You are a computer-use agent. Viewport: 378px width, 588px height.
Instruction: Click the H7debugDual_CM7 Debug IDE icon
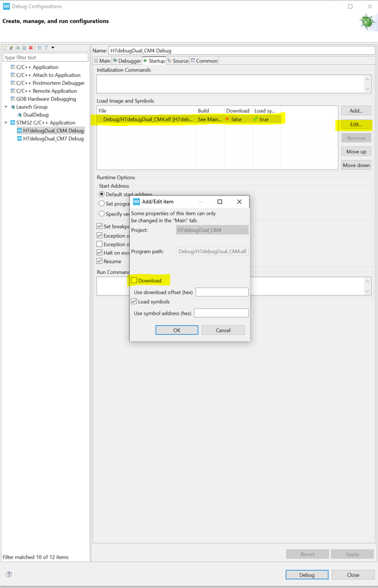coord(19,138)
